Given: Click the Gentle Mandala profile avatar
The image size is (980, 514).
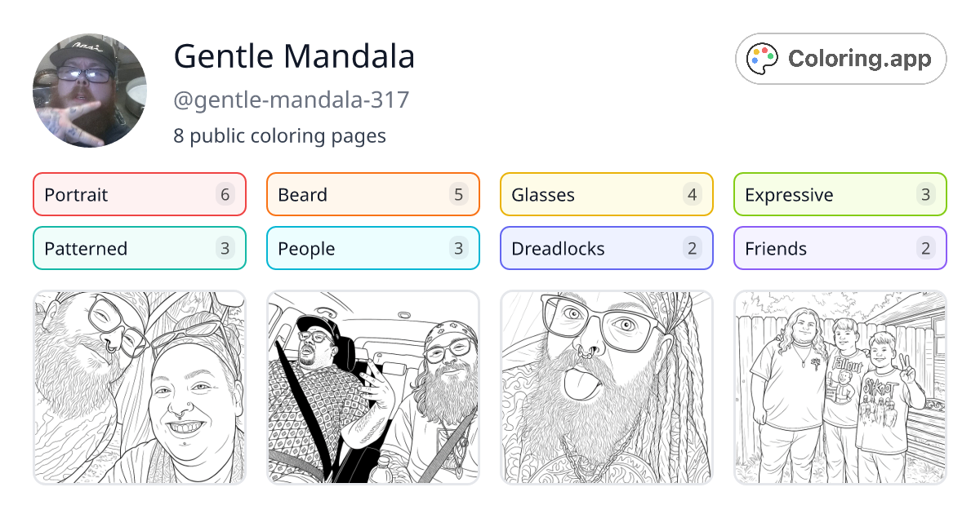Looking at the screenshot, I should click(x=90, y=91).
